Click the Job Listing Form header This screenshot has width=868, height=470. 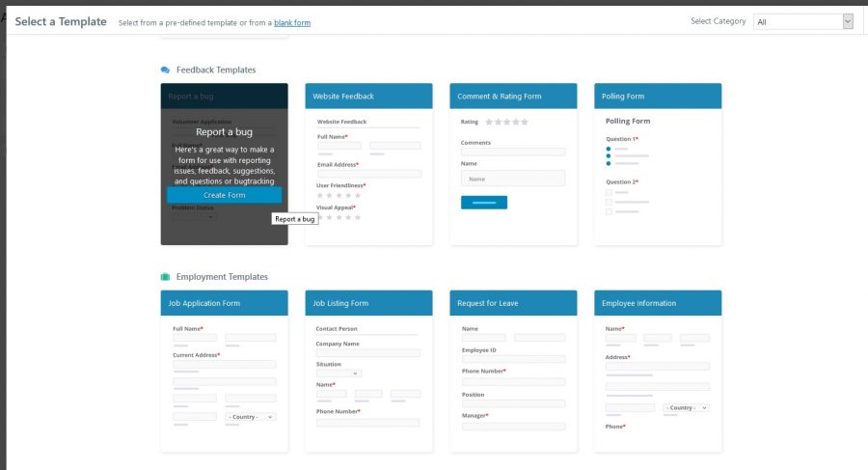pyautogui.click(x=368, y=303)
